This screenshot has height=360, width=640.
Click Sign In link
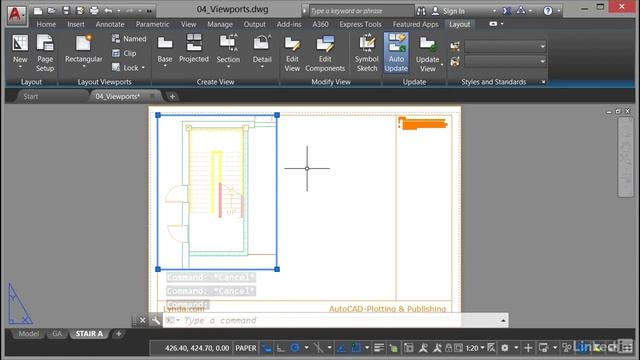point(454,11)
